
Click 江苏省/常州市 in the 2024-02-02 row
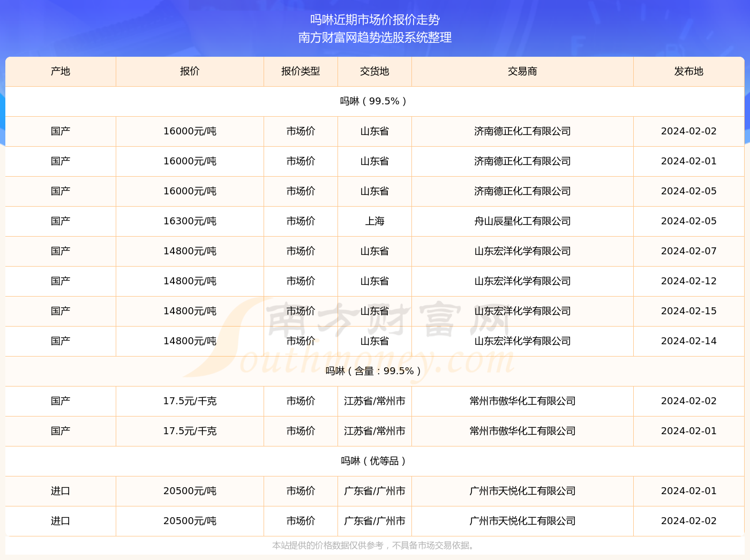[x=374, y=401]
